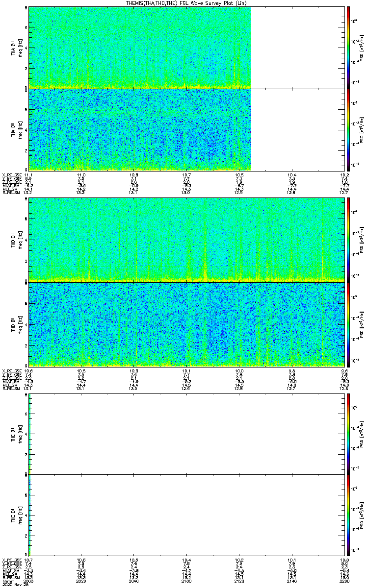Click the 11.1 X_RE_GSE value under THA

tap(28, 175)
